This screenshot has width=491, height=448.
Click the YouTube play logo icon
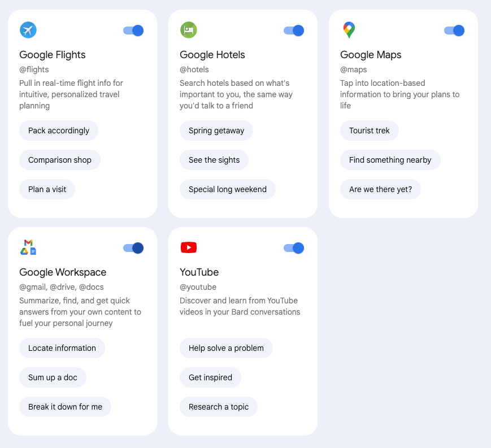click(x=188, y=247)
